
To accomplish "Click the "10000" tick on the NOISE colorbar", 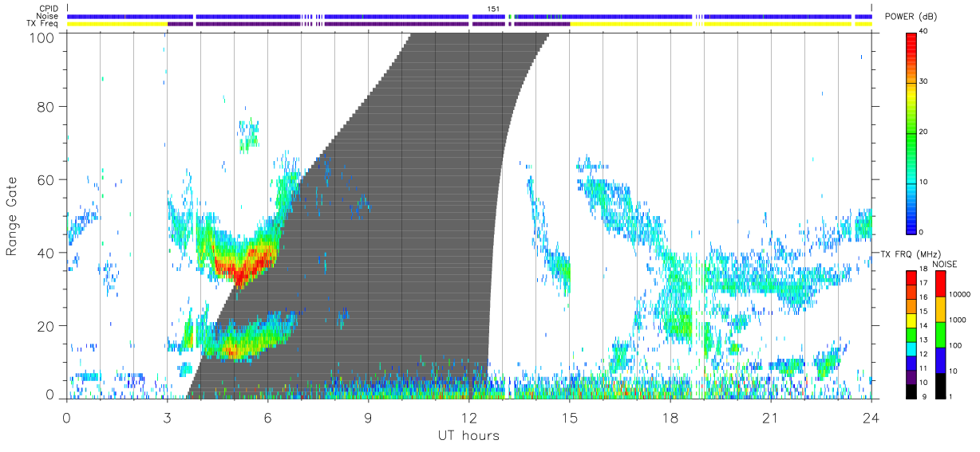I will (x=961, y=295).
